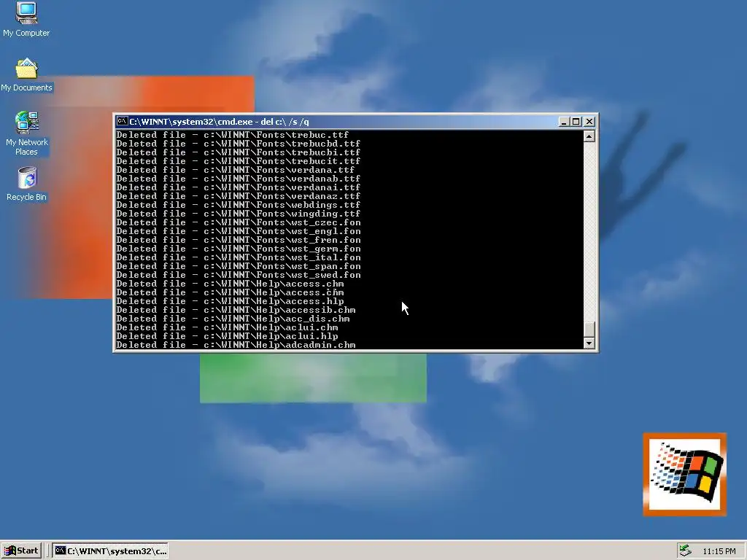This screenshot has height=560, width=747.
Task: Click the console scrollbar up arrow
Action: 589,136
